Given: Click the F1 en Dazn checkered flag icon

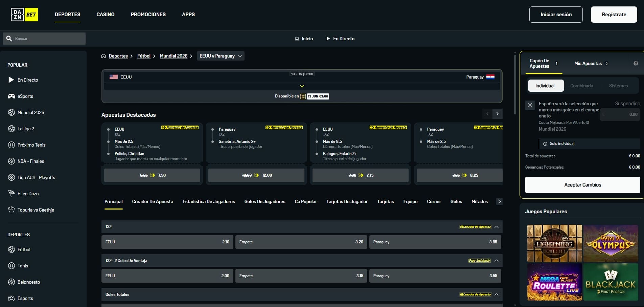Looking at the screenshot, I should click(11, 194).
